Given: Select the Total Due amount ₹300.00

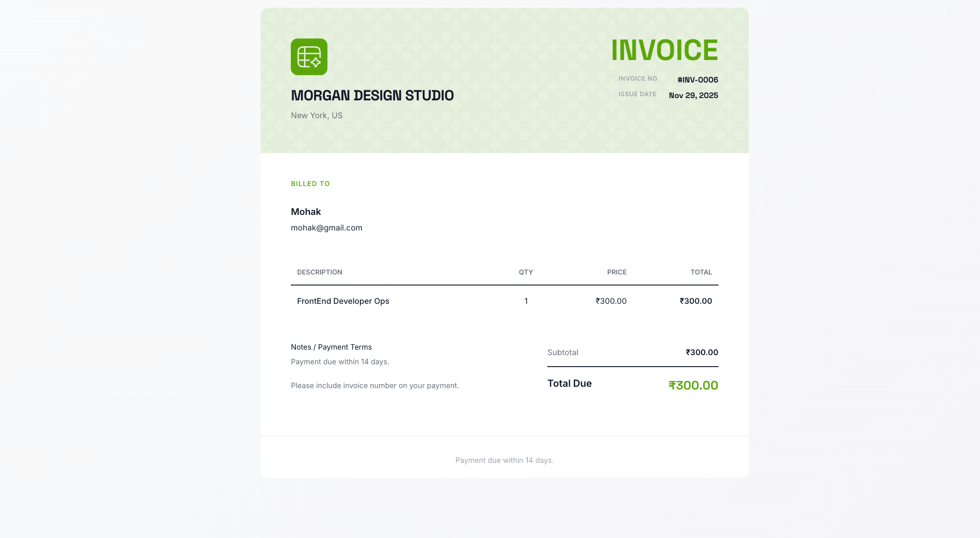Looking at the screenshot, I should point(693,385).
